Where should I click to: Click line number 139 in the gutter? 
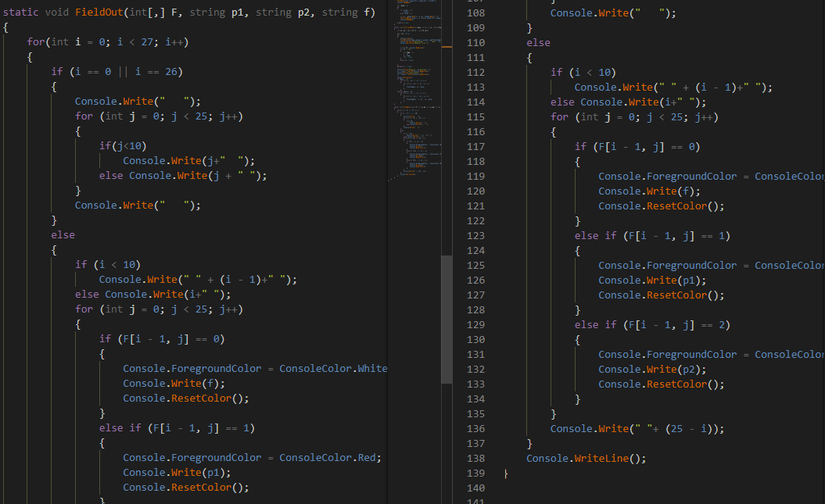pyautogui.click(x=475, y=473)
